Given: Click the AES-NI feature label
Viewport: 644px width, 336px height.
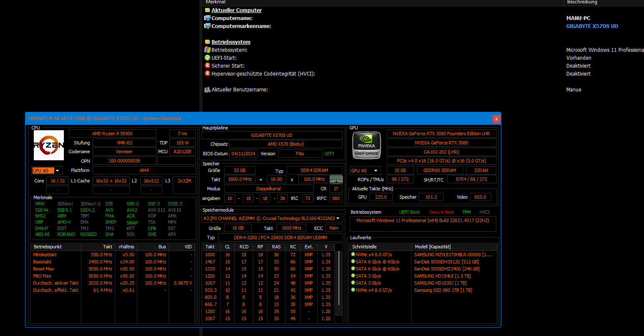Looking at the screenshot, I should pyautogui.click(x=42, y=234).
